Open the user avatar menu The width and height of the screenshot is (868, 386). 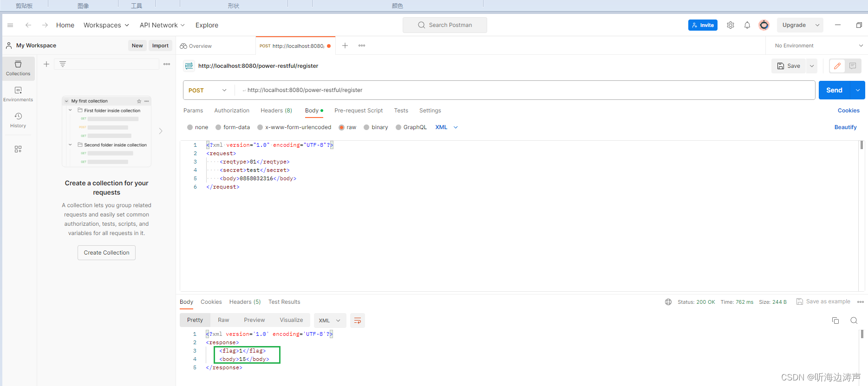[764, 25]
